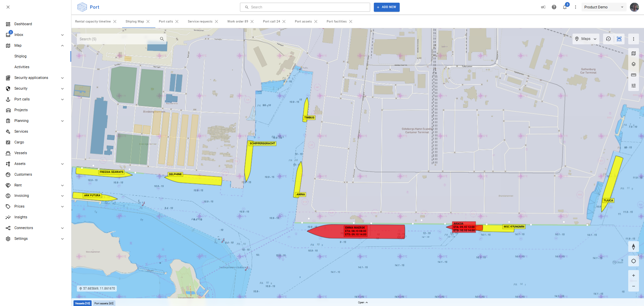Open the notifications bell

click(x=564, y=7)
